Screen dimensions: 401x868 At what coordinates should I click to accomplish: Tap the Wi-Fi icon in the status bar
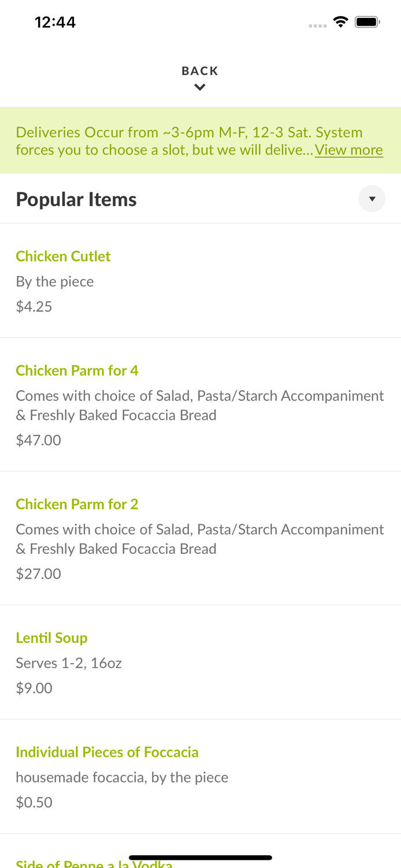coord(341,21)
